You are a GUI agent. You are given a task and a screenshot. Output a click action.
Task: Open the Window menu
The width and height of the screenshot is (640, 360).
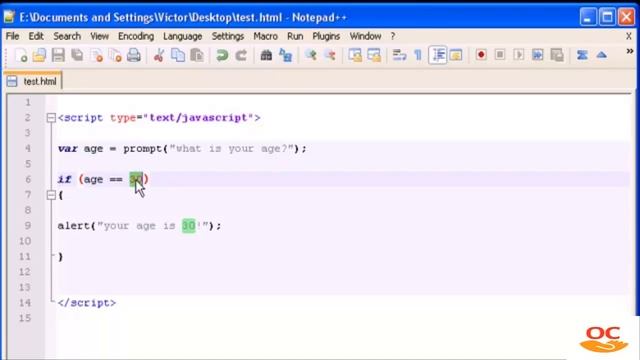click(x=365, y=36)
